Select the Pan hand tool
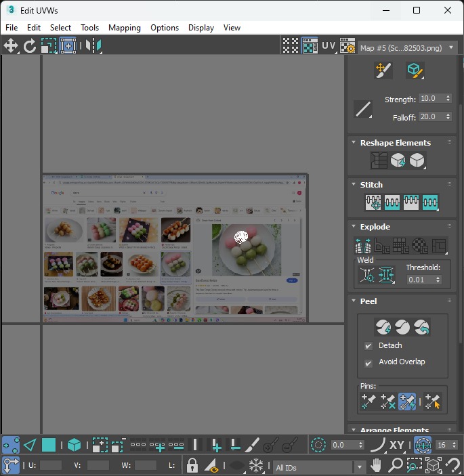Viewport: 464px width, 476px height. [376, 465]
